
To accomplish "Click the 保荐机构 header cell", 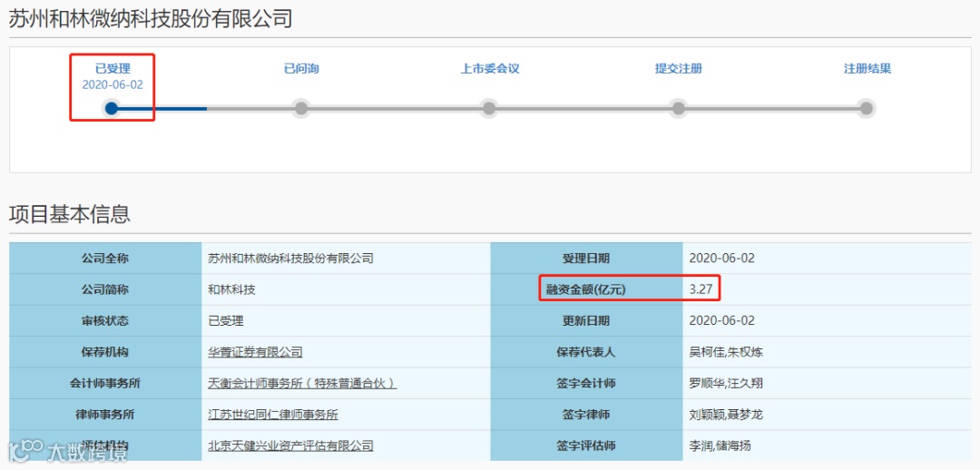I will [105, 352].
